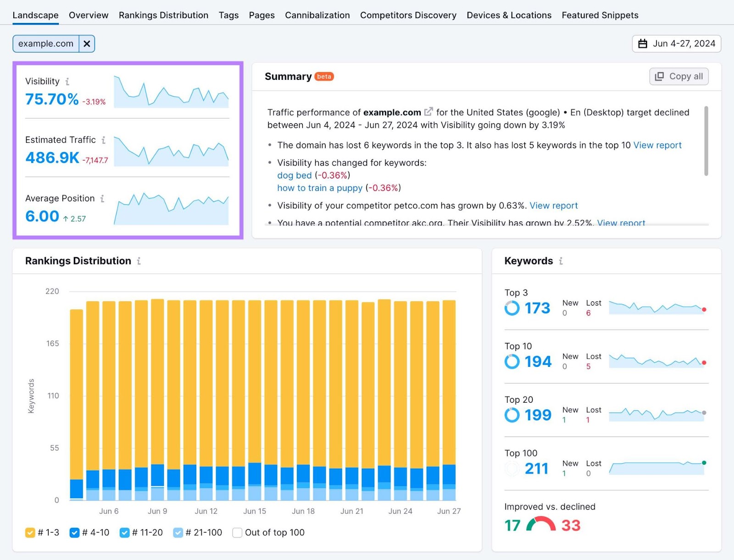Open View report for lost top 3 keywords
The width and height of the screenshot is (734, 560).
658,145
